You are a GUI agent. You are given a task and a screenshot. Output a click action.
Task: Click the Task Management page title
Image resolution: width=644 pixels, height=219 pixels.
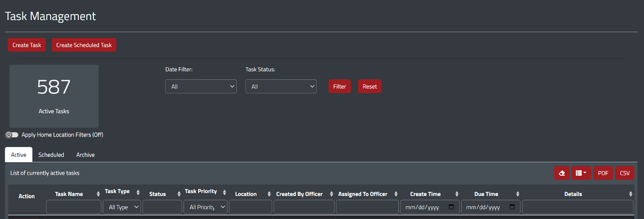tap(50, 16)
